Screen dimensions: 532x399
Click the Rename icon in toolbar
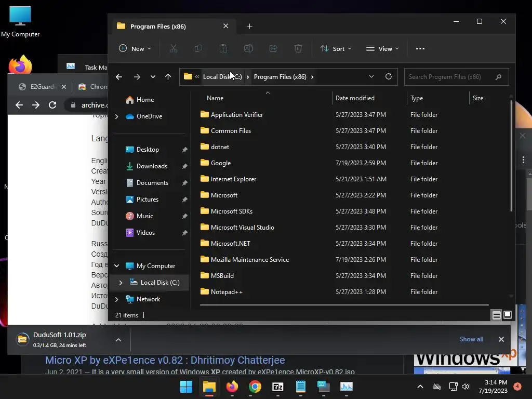[x=248, y=48]
